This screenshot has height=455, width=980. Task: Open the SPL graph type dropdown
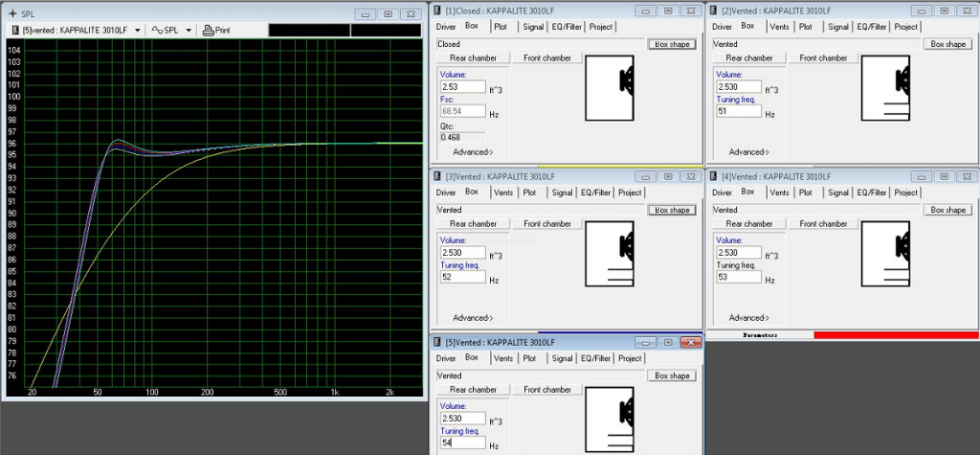[189, 30]
